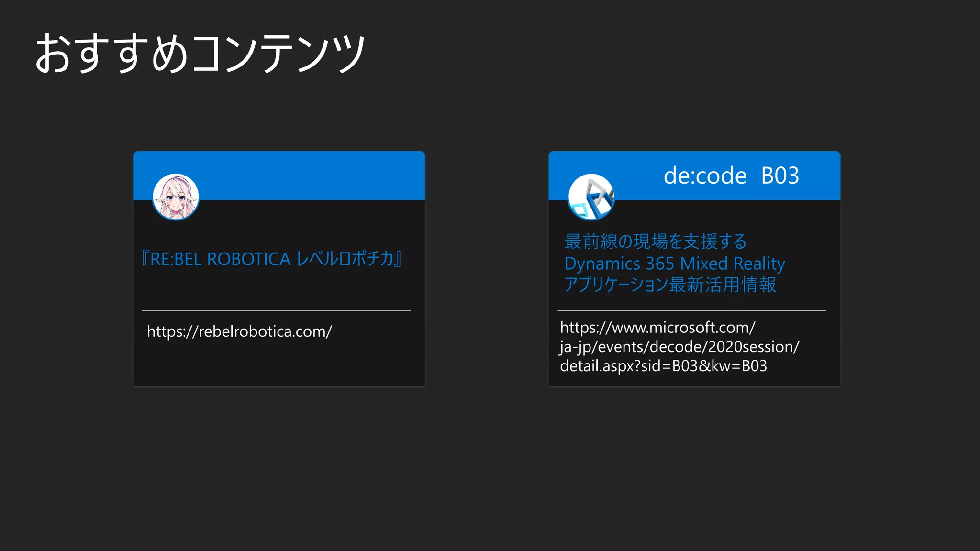
Task: Click アプリケーション最新活用情報 text line
Action: pos(670,285)
